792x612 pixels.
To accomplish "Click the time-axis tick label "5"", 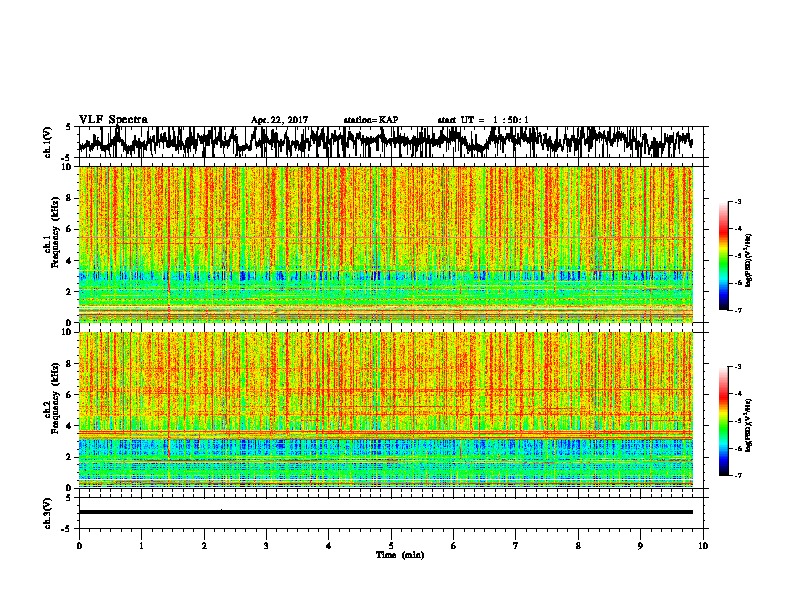I will [391, 546].
